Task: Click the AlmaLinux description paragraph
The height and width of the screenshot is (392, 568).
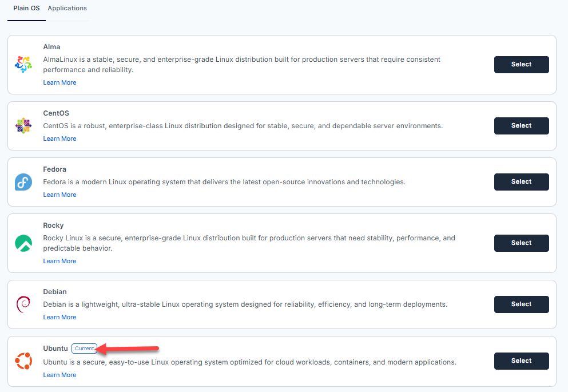Action: [241, 65]
